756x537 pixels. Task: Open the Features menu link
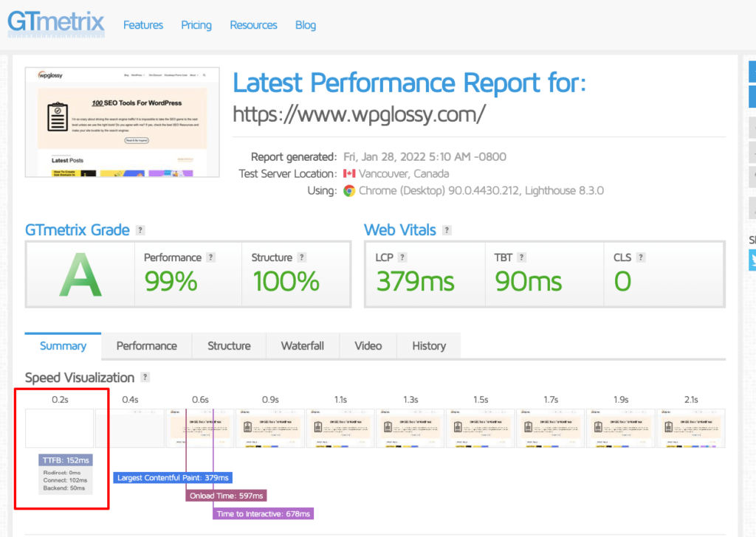click(143, 25)
